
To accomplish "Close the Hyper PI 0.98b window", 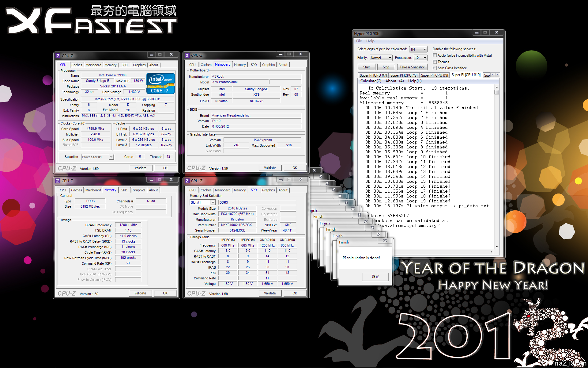I will click(x=496, y=32).
